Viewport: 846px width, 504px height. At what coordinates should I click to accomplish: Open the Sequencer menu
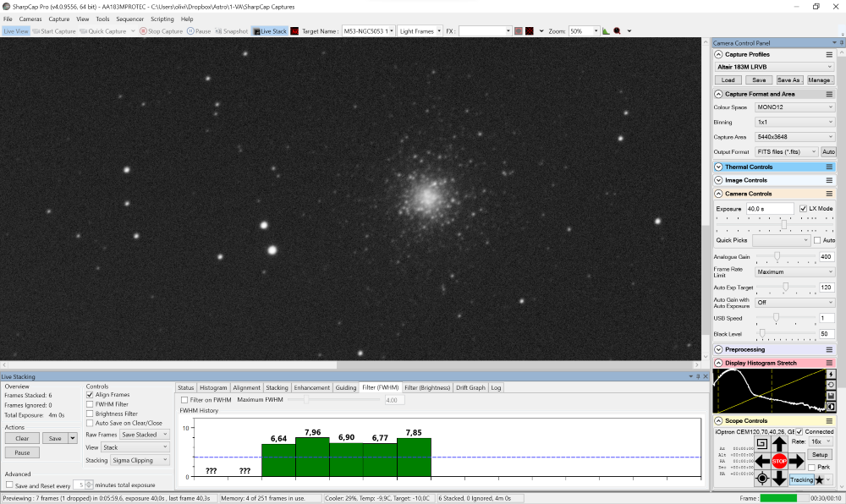point(129,19)
